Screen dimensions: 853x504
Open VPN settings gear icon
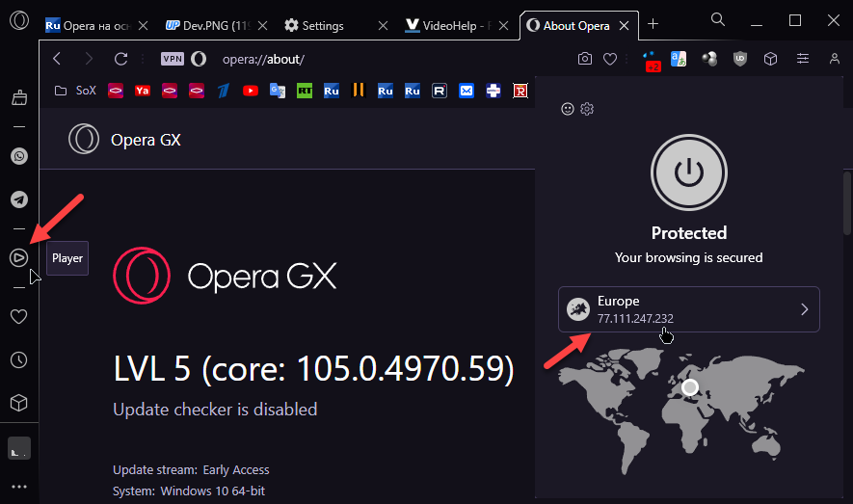tap(587, 109)
